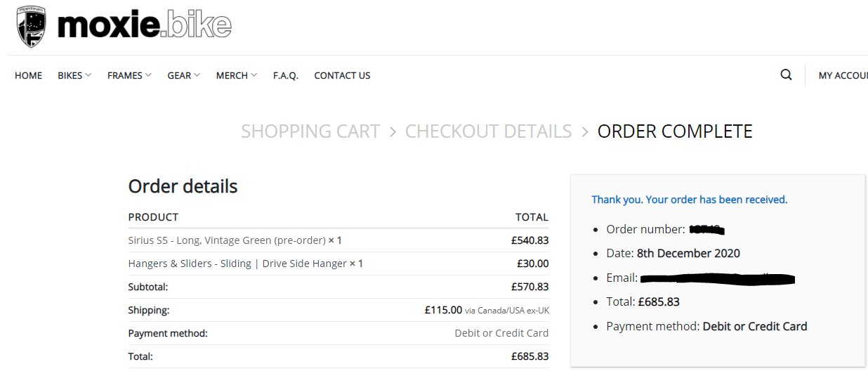This screenshot has width=868, height=376.
Task: Go to the HOME menu item
Action: pos(28,75)
